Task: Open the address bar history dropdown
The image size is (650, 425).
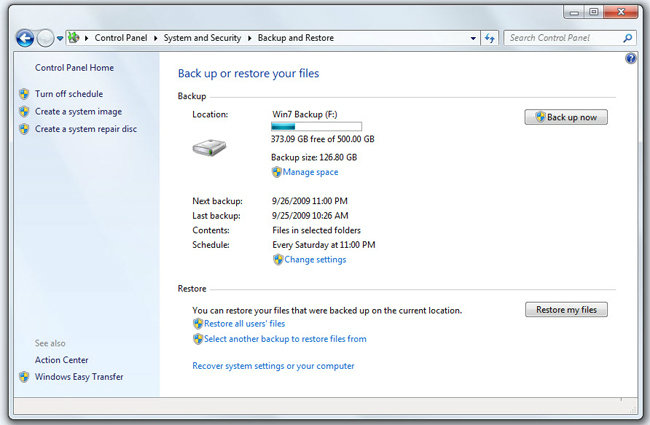Action: 473,38
